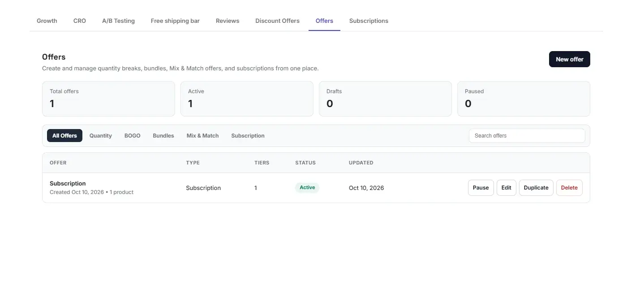The image size is (644, 302).
Task: Focus the Search offers field
Action: tap(527, 136)
